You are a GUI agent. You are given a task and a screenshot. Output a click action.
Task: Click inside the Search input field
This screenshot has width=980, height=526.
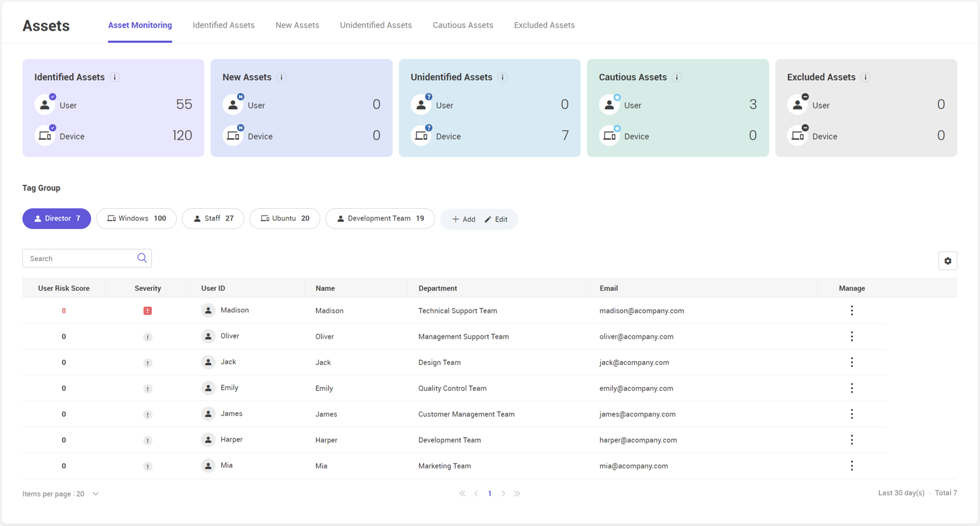(x=80, y=258)
